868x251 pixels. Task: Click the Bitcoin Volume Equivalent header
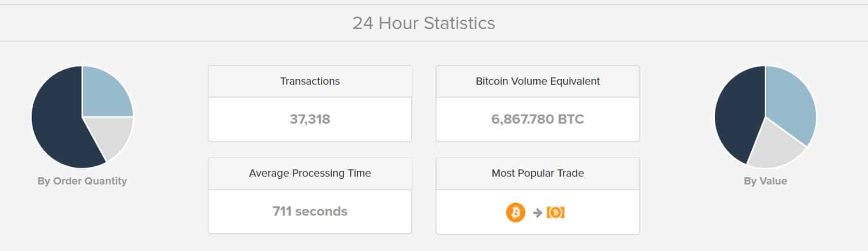[x=537, y=82]
